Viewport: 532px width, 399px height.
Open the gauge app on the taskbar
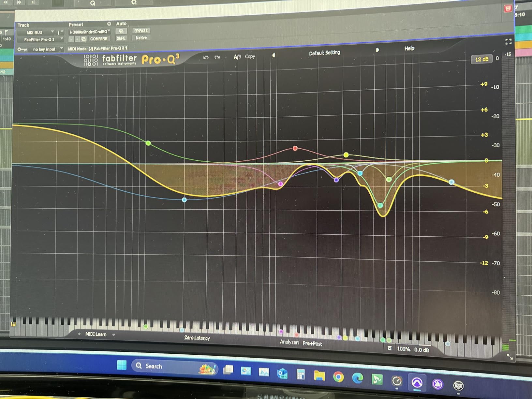pyautogui.click(x=397, y=381)
